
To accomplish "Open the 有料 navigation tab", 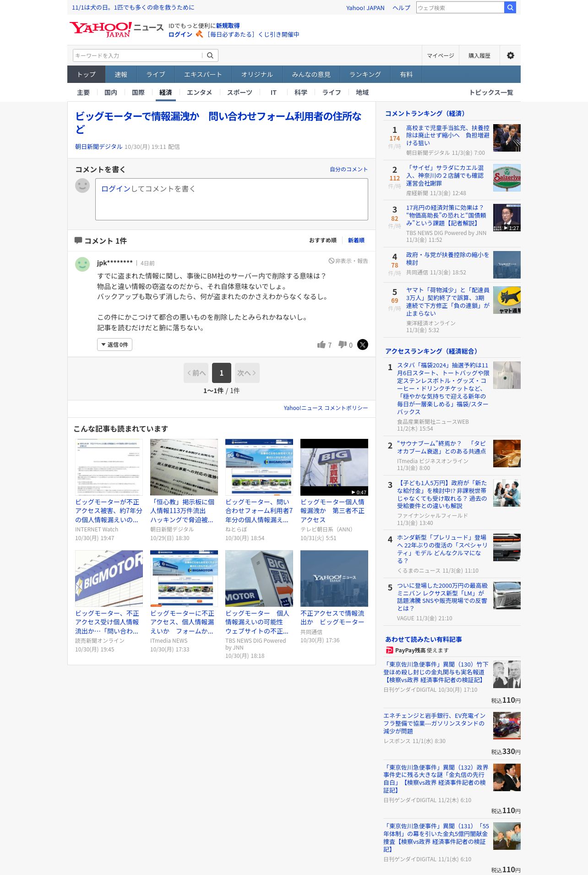I will pyautogui.click(x=406, y=74).
